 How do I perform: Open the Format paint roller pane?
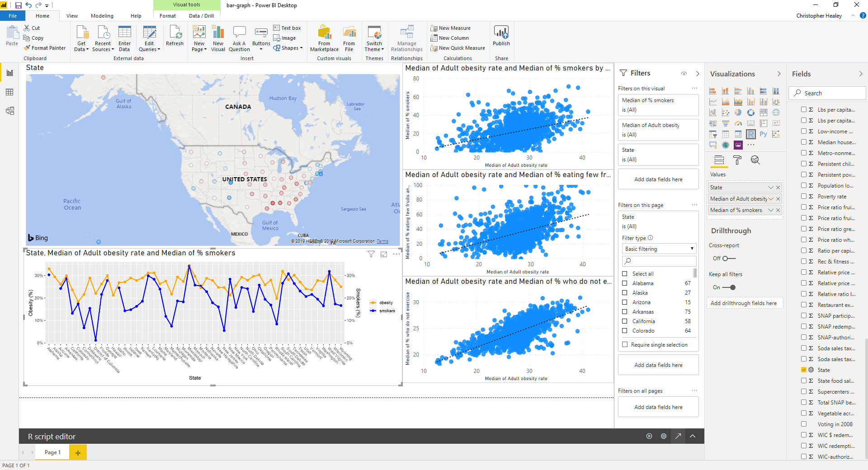pos(737,160)
